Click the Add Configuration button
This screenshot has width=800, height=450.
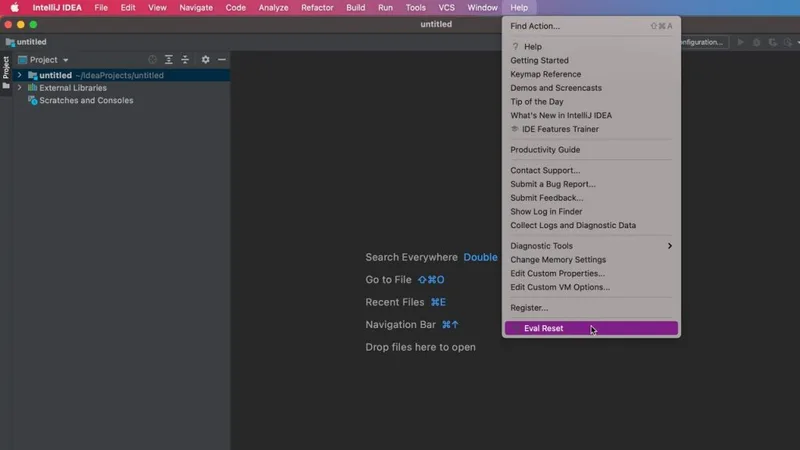click(701, 42)
